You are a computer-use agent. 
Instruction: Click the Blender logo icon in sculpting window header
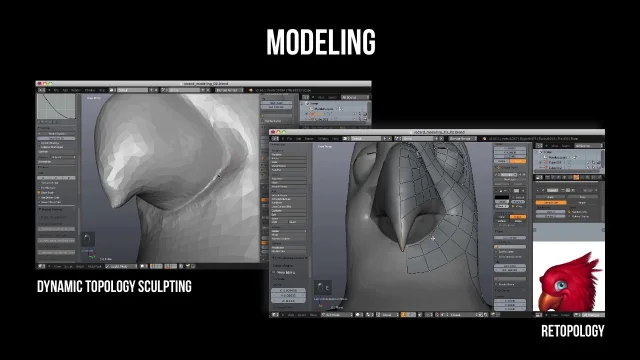pyautogui.click(x=250, y=90)
